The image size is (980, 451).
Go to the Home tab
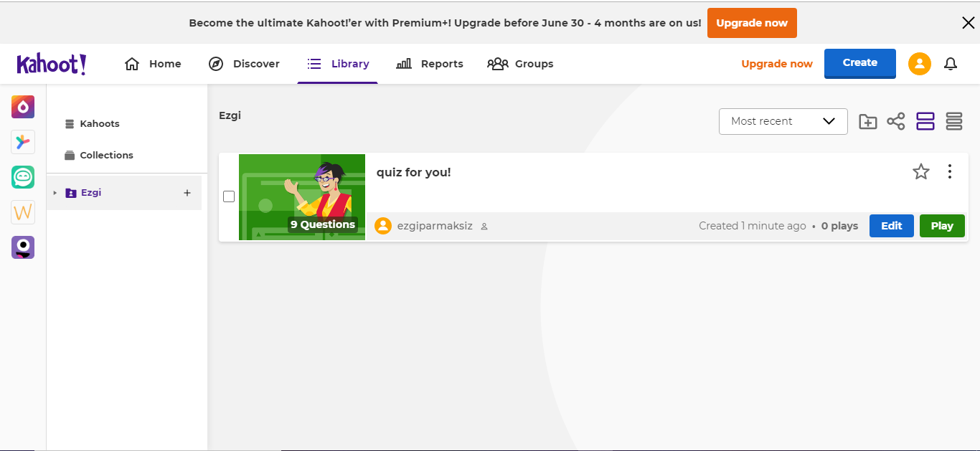tap(153, 64)
